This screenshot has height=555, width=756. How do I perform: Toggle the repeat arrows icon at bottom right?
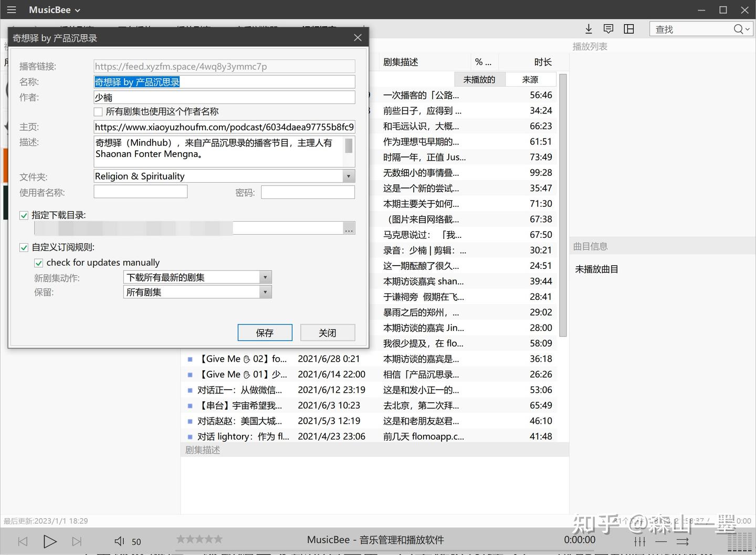682,541
